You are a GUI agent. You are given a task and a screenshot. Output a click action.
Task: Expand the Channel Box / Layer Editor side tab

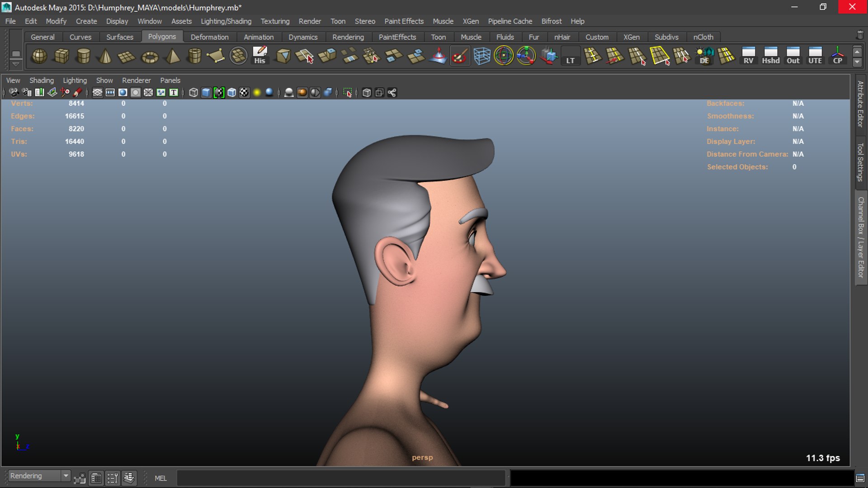tap(860, 237)
